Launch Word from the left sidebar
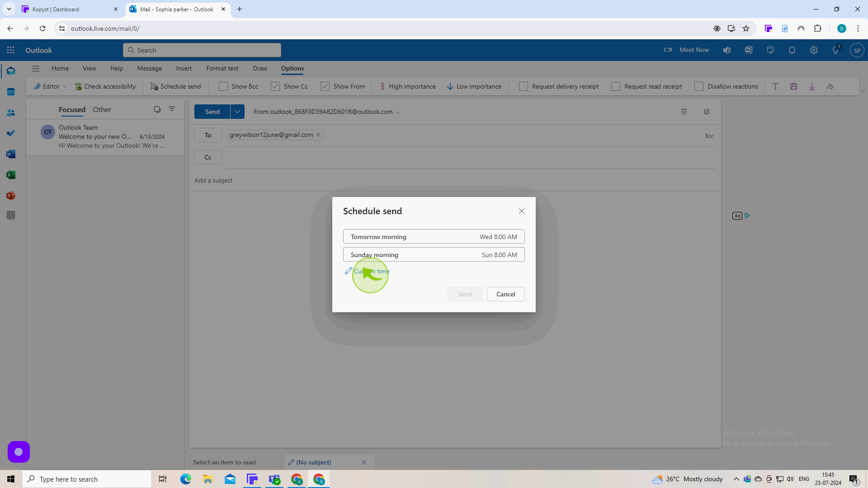This screenshot has height=488, width=868. point(11,154)
